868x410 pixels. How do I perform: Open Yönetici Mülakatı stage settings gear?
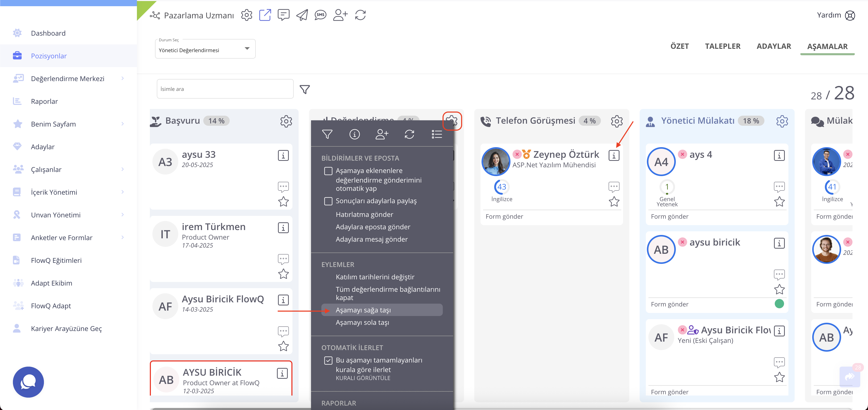pos(782,121)
